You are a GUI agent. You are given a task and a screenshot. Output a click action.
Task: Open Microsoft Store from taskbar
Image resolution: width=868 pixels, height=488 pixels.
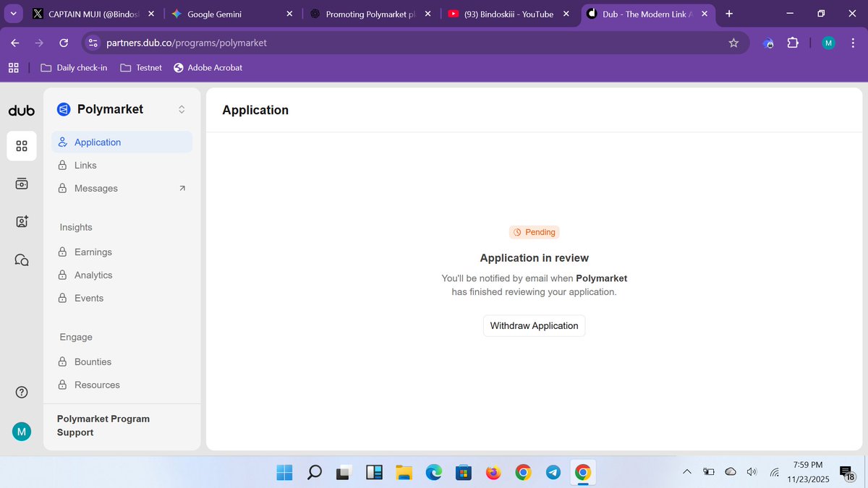(464, 473)
